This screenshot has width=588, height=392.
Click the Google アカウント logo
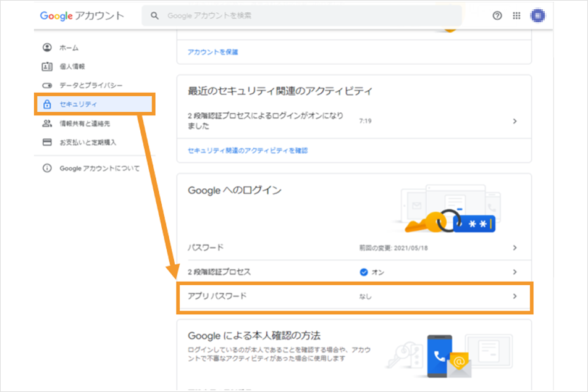click(82, 15)
